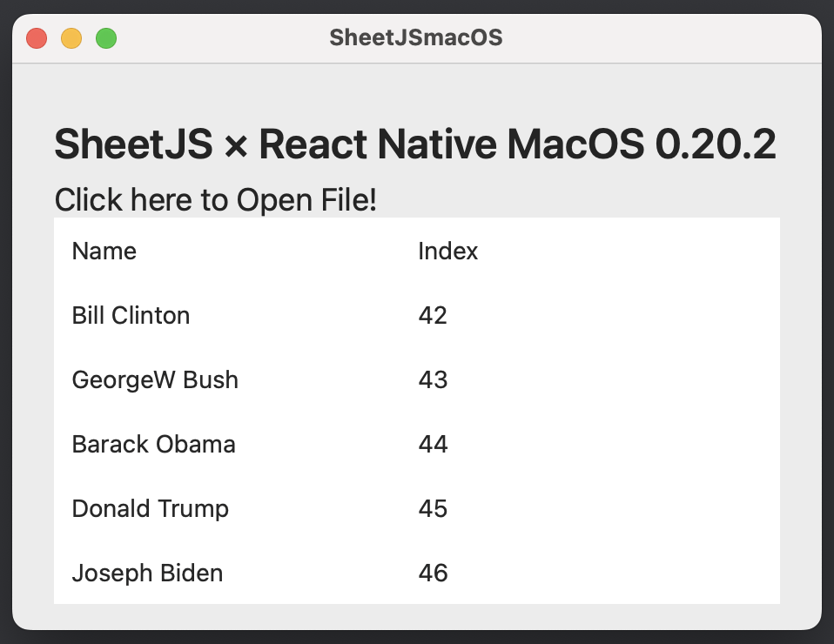Image resolution: width=834 pixels, height=644 pixels.
Task: Click the index cell showing 45
Action: coord(433,508)
